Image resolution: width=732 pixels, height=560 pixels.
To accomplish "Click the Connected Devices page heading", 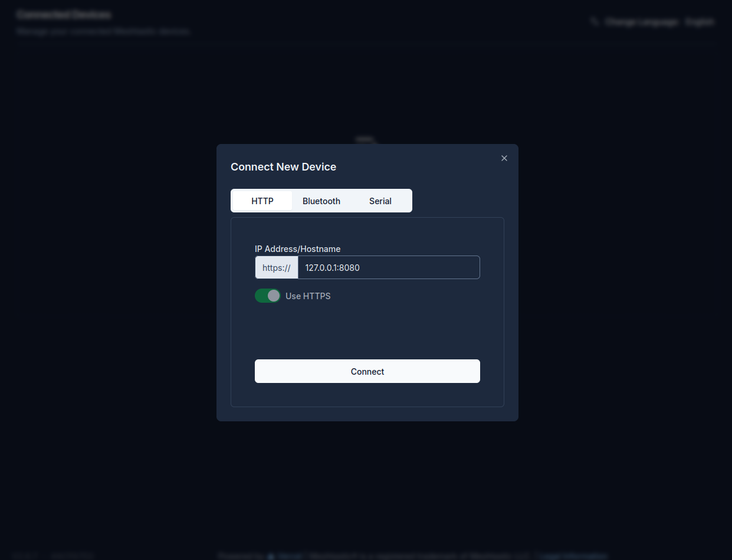I will [x=64, y=14].
